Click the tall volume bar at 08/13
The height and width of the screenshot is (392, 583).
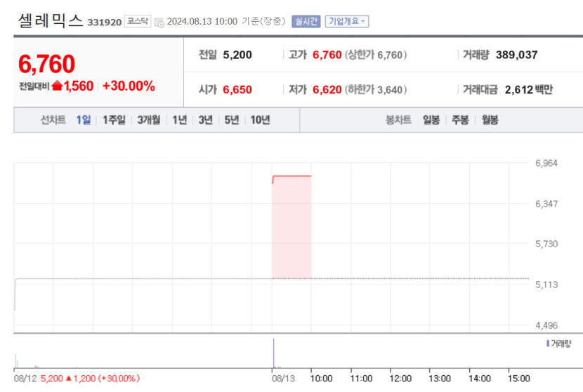pyautogui.click(x=274, y=353)
